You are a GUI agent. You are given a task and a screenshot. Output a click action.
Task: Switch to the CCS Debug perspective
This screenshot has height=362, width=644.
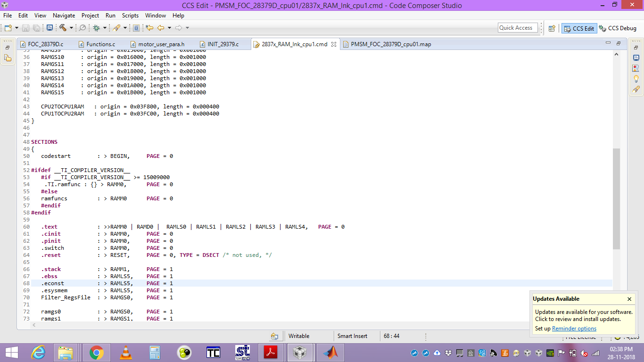coord(618,28)
